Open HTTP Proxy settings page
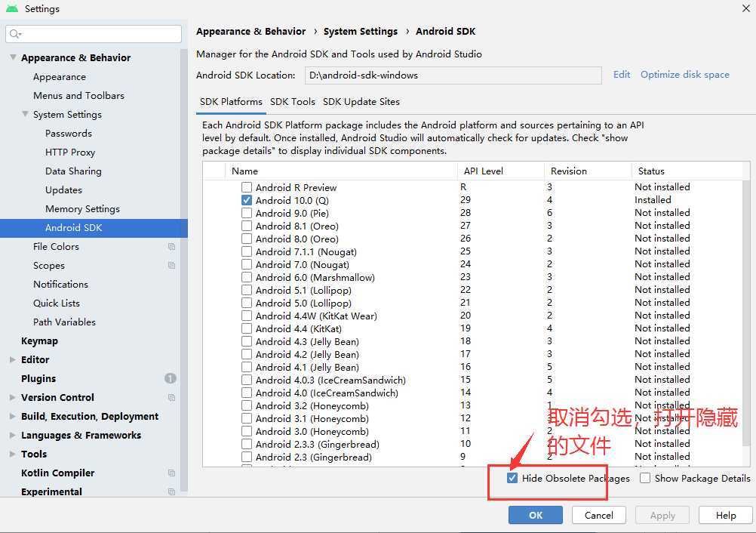 tap(70, 152)
